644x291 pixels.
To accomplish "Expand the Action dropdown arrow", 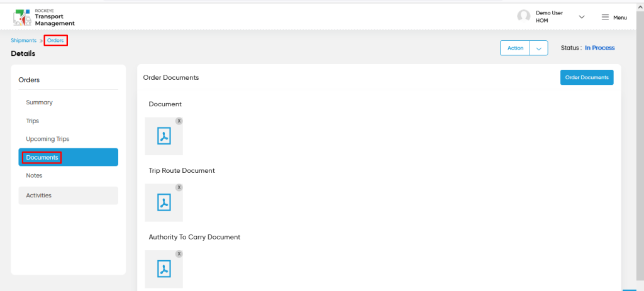I will click(539, 48).
